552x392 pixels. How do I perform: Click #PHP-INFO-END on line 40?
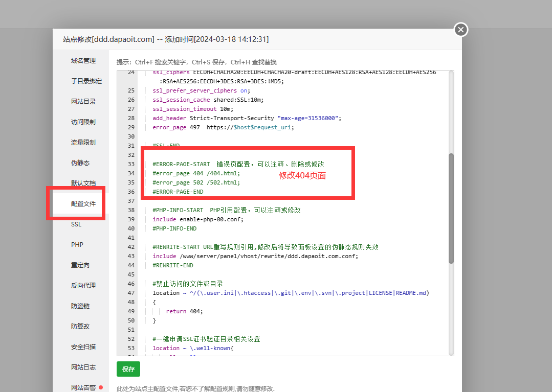(174, 228)
